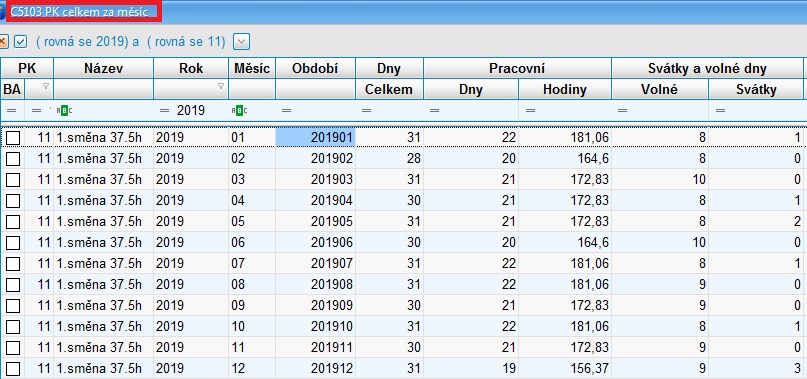Select the Období cell 201906

pyautogui.click(x=315, y=243)
